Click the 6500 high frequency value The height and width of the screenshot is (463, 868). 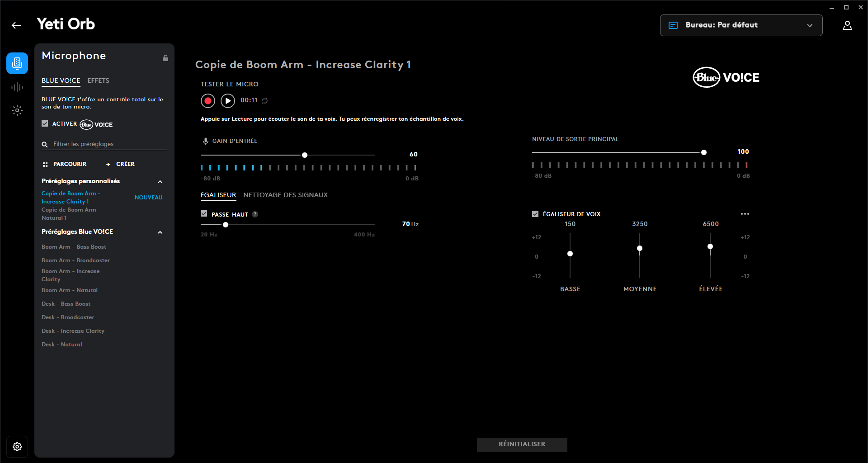pyautogui.click(x=711, y=224)
